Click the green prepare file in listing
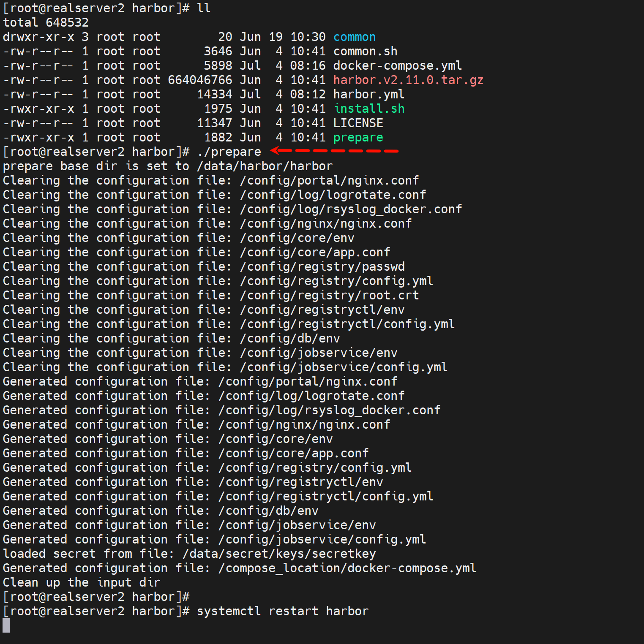Image resolution: width=644 pixels, height=644 pixels. coord(358,138)
